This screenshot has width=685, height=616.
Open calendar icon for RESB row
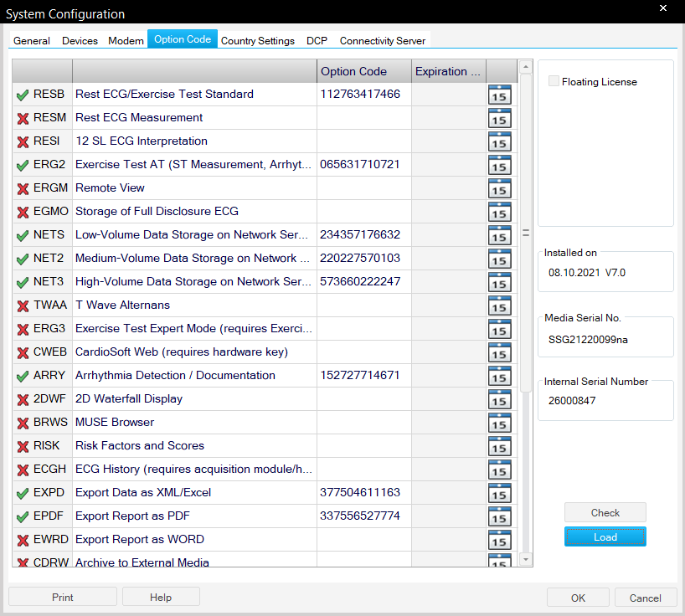pyautogui.click(x=499, y=95)
